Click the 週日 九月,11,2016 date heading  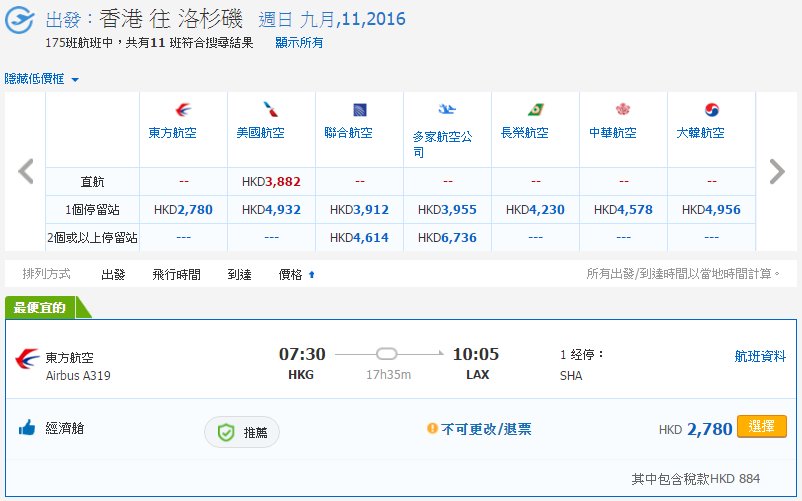click(332, 19)
